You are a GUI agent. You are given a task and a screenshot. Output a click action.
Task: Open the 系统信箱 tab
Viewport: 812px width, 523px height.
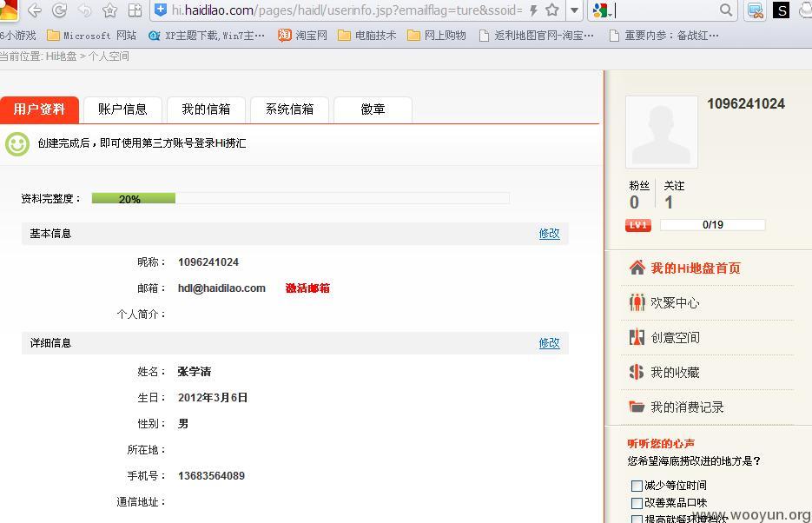[289, 109]
